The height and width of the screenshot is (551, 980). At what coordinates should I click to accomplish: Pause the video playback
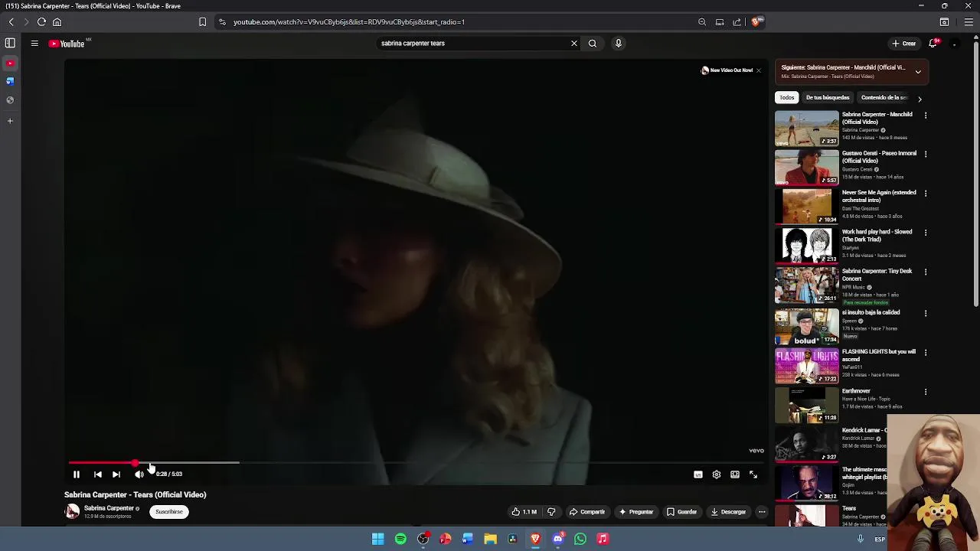point(77,474)
